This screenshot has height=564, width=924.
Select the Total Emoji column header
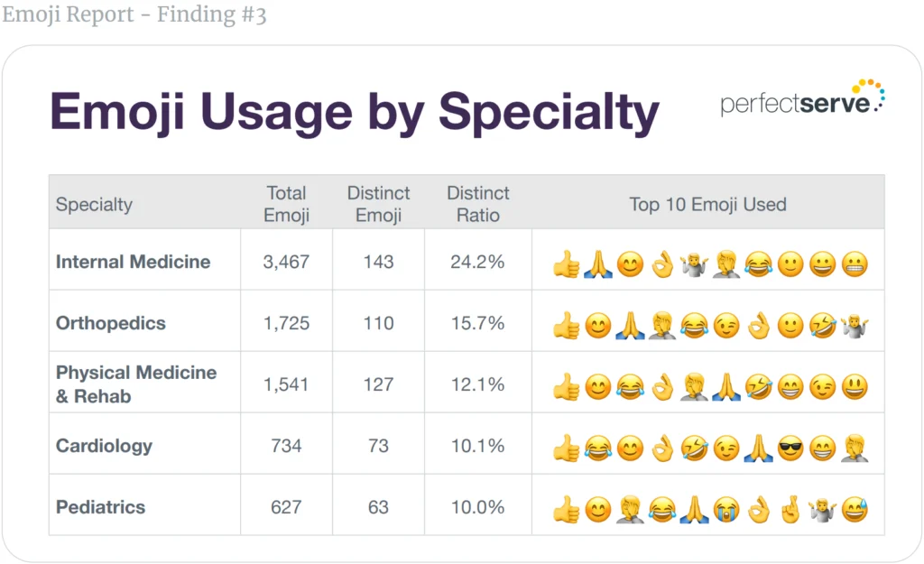[x=286, y=204]
